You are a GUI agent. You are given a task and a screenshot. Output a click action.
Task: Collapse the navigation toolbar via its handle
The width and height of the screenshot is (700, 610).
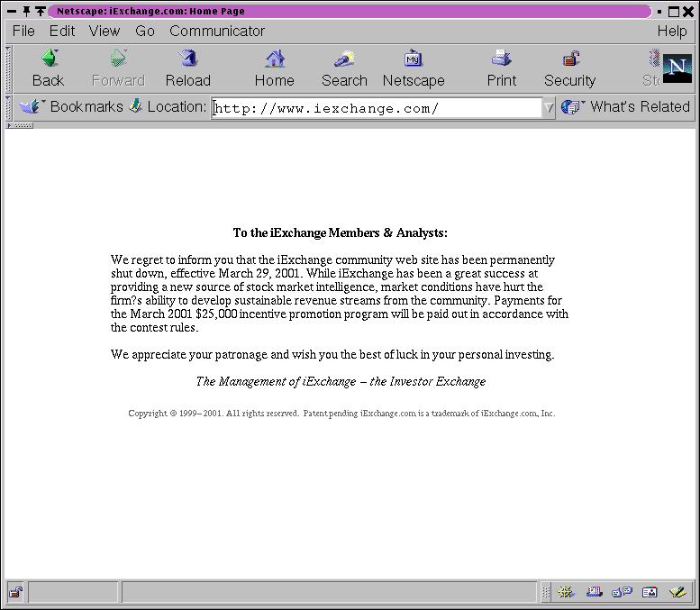tap(8, 68)
